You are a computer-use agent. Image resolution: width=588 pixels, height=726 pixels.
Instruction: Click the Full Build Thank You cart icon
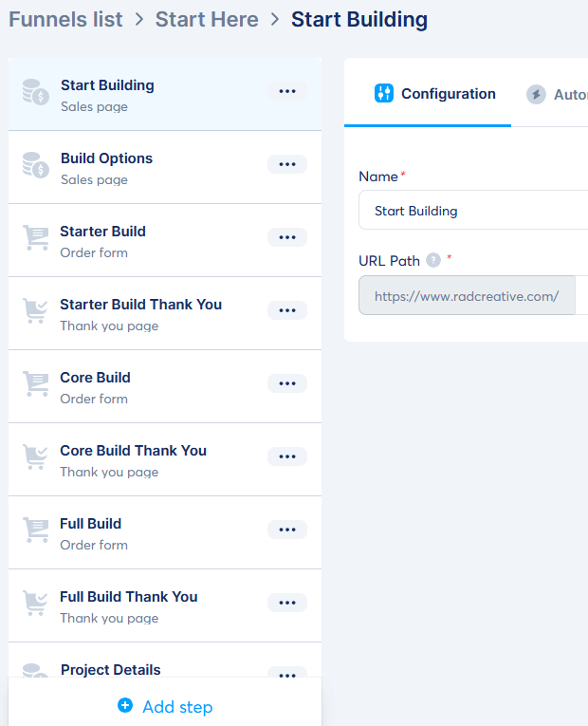coord(36,604)
